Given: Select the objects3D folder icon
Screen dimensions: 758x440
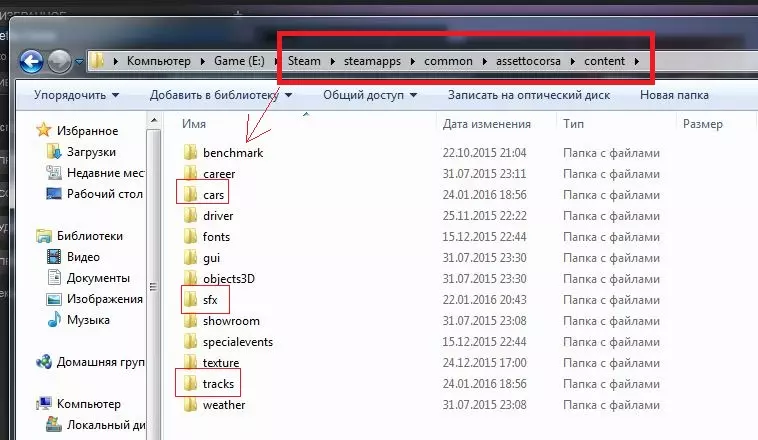Looking at the screenshot, I should point(190,279).
